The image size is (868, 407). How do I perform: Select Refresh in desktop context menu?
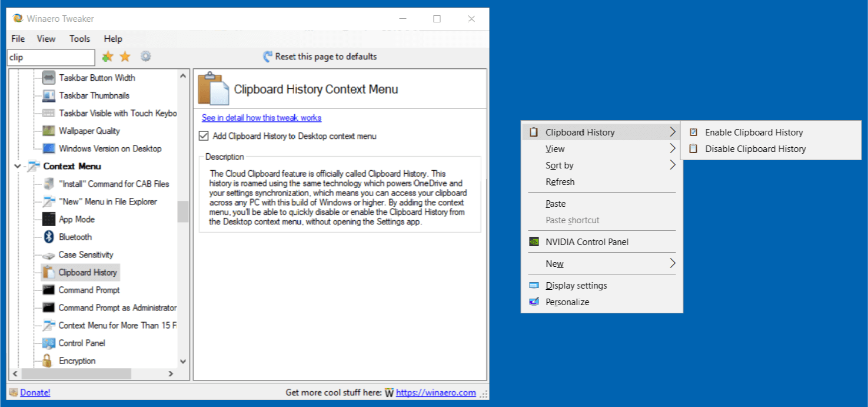(601, 182)
